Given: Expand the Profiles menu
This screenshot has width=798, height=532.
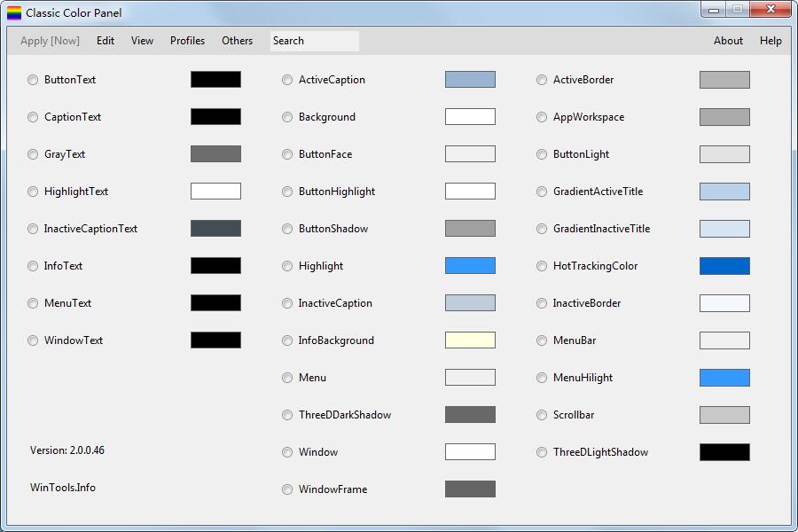Looking at the screenshot, I should [187, 41].
